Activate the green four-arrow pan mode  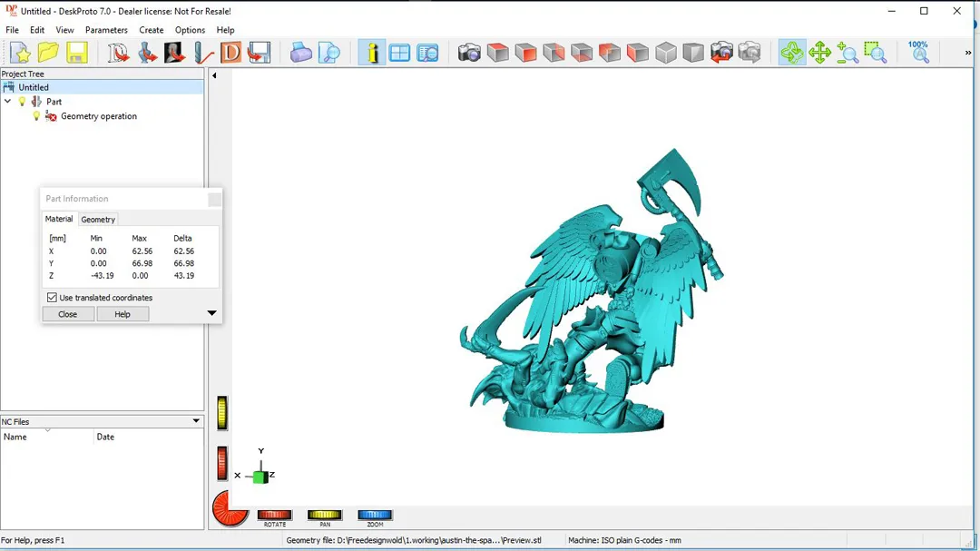point(819,53)
